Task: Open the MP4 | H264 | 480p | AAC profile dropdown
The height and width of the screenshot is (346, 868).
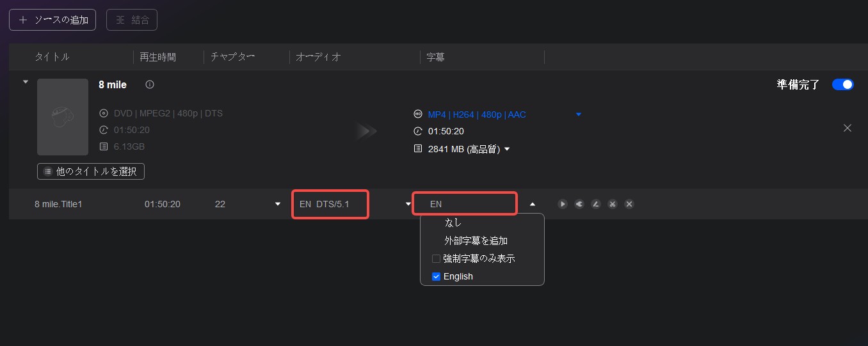Action: point(579,114)
